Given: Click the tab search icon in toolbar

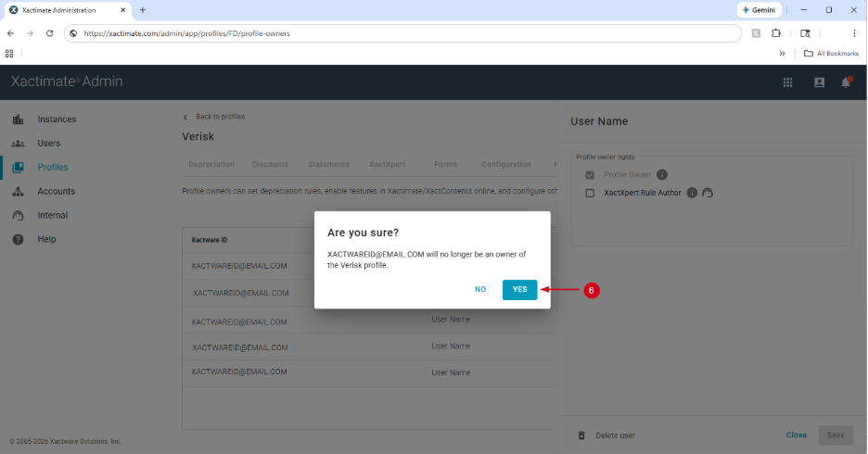Looking at the screenshot, I should click(806, 33).
